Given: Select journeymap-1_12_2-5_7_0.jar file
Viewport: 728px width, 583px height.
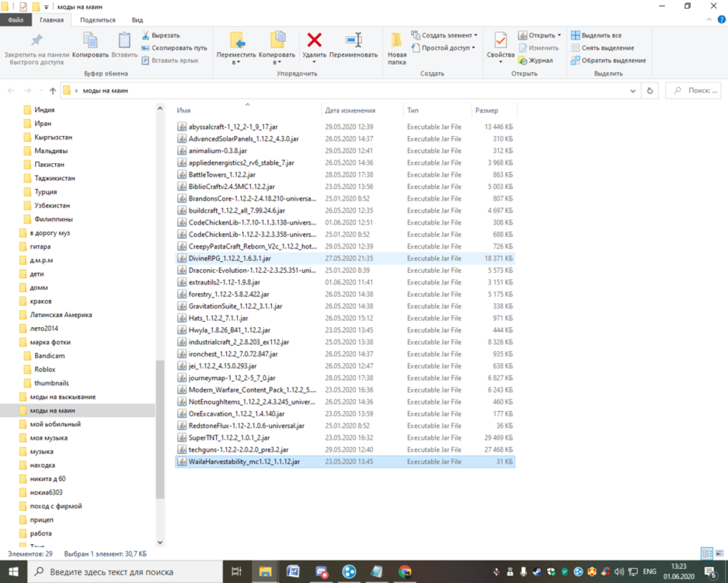Looking at the screenshot, I should [x=345, y=378].
